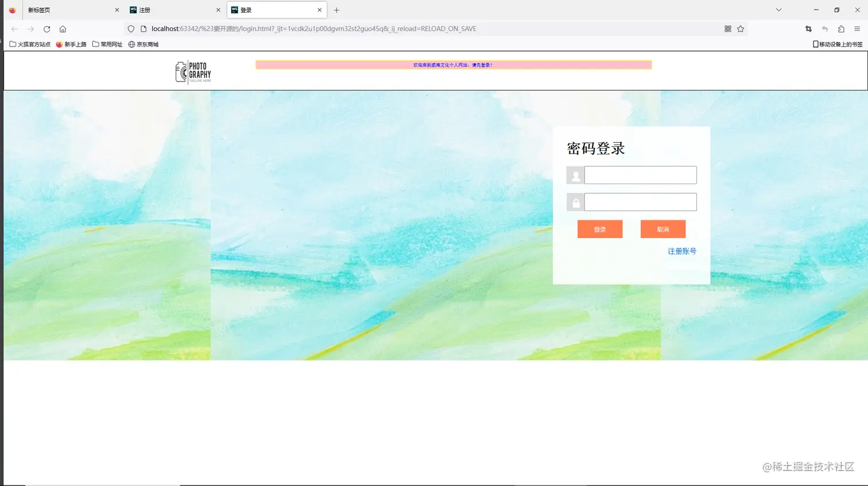Show the page QR code
The height and width of the screenshot is (486, 868).
[x=728, y=29]
